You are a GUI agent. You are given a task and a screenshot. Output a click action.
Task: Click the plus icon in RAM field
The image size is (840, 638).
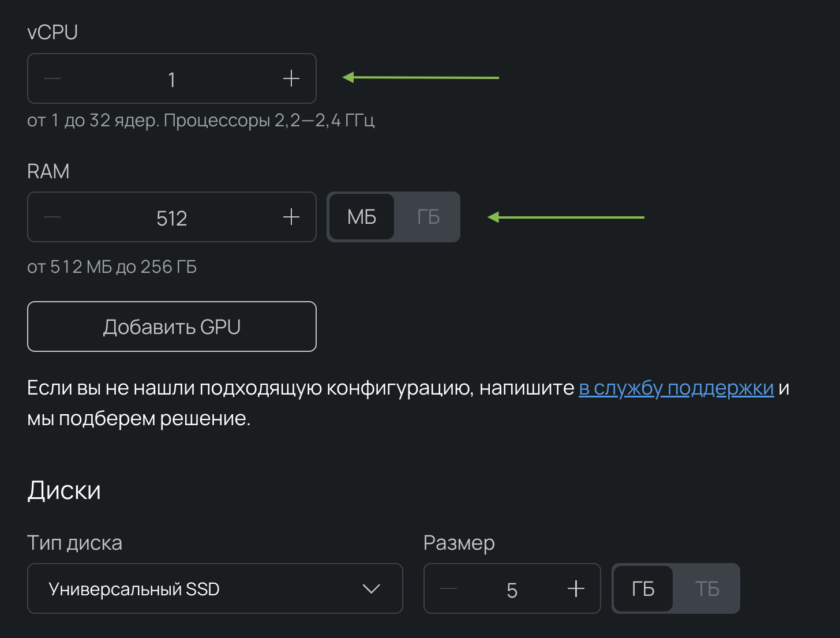pos(291,217)
